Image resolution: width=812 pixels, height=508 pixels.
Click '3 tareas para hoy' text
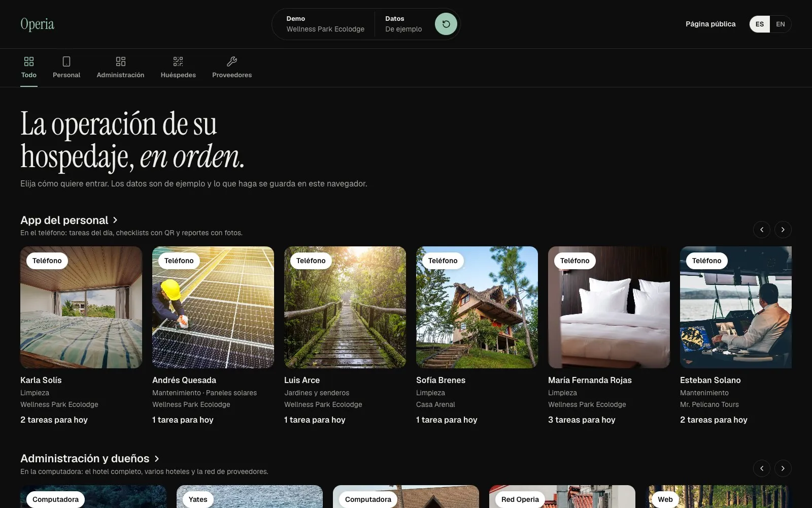[582, 420]
